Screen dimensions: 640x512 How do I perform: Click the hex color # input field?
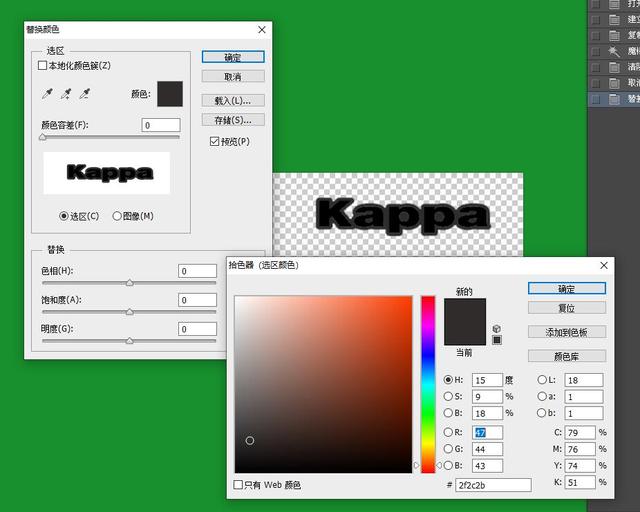[493, 485]
